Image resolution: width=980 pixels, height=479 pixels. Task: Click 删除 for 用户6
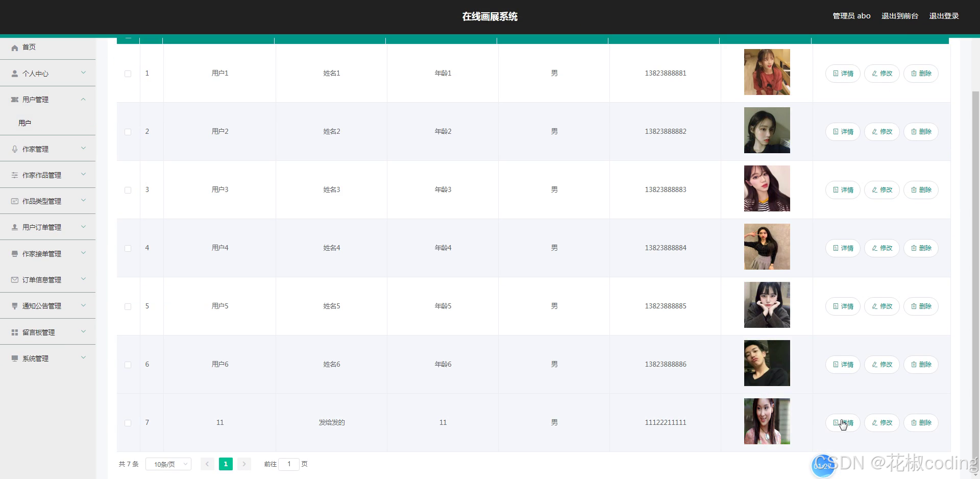[921, 365]
